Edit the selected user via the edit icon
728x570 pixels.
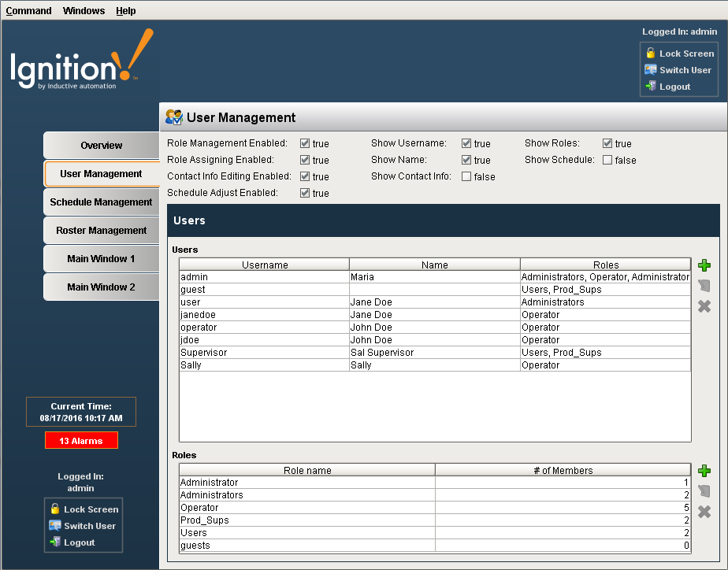tap(704, 286)
